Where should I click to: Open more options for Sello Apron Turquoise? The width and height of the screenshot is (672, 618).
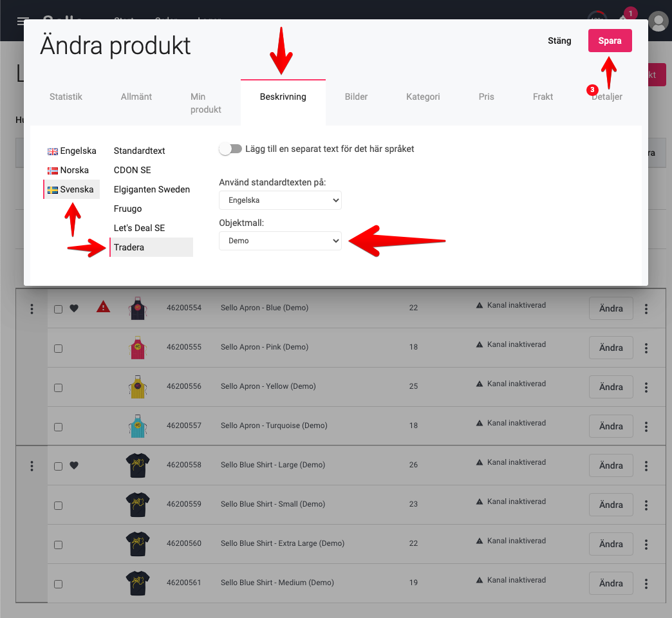point(646,426)
